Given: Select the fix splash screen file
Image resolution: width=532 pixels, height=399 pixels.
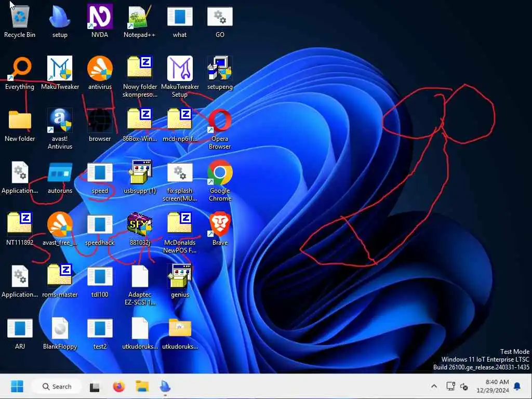Looking at the screenshot, I should 180,181.
